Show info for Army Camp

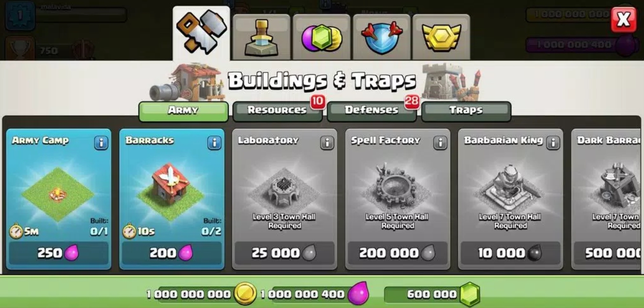tap(101, 143)
